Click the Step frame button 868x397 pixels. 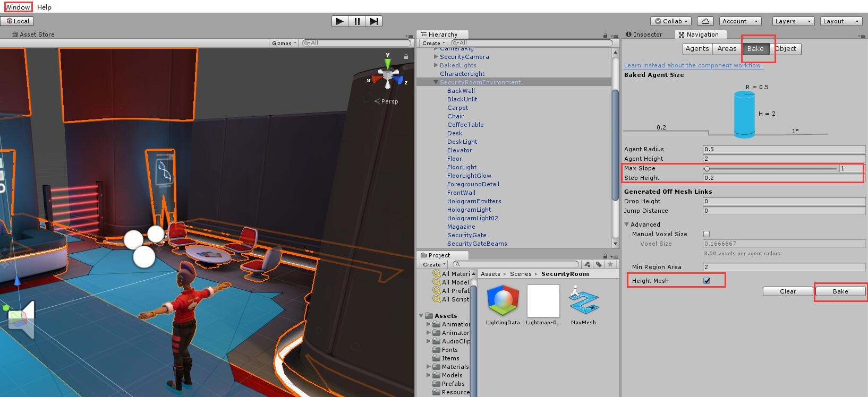coord(374,21)
